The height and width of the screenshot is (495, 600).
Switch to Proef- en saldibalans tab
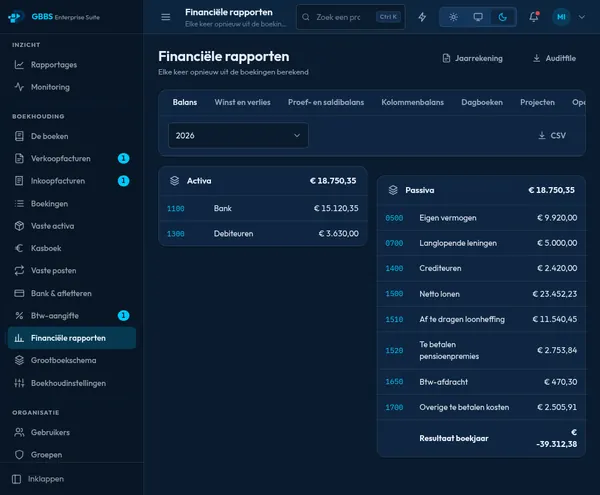pos(326,102)
